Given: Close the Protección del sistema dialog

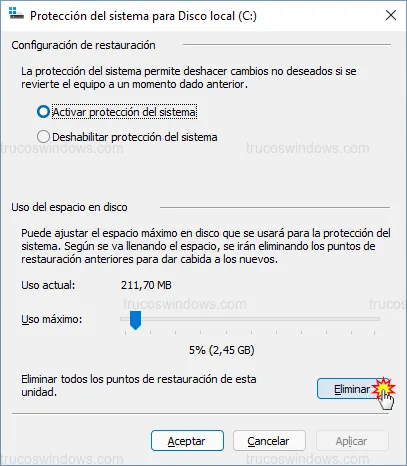Looking at the screenshot, I should click(x=391, y=15).
